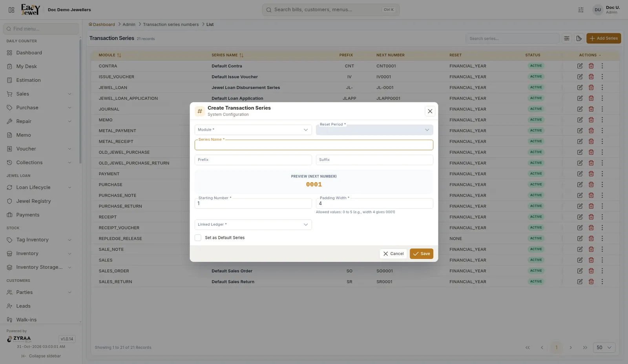
Task: Open Leads in the sidebar
Action: pyautogui.click(x=40, y=306)
